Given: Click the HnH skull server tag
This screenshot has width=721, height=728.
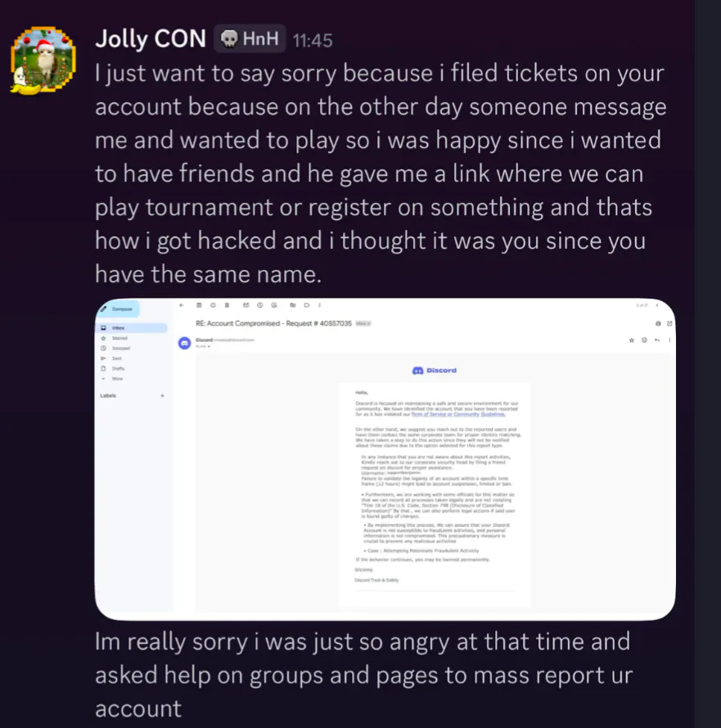Looking at the screenshot, I should (250, 38).
